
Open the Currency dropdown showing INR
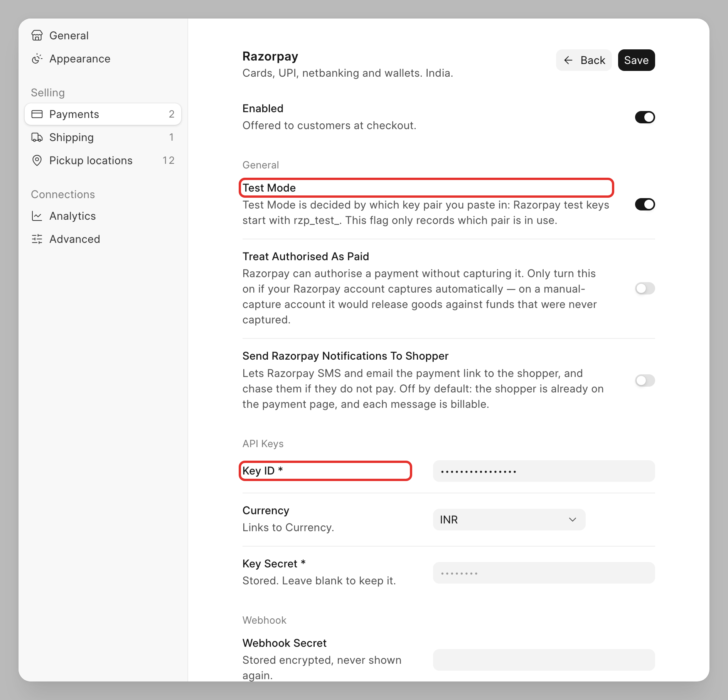click(x=509, y=520)
